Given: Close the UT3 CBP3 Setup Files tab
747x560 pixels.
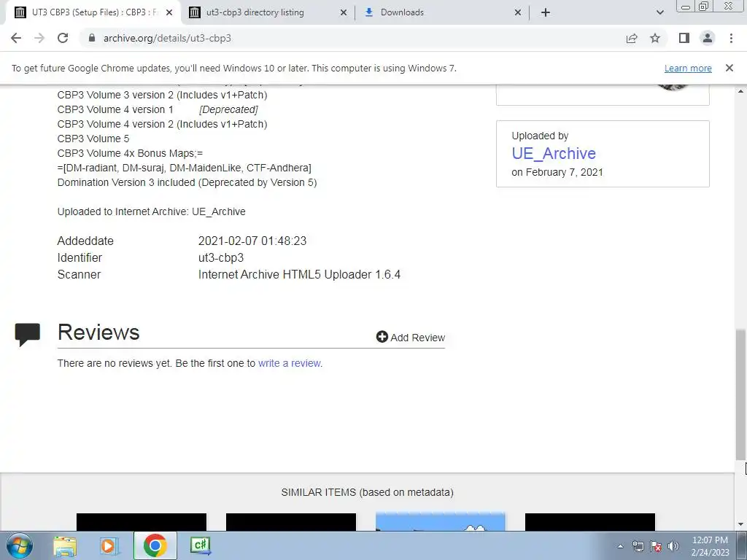Looking at the screenshot, I should point(169,12).
